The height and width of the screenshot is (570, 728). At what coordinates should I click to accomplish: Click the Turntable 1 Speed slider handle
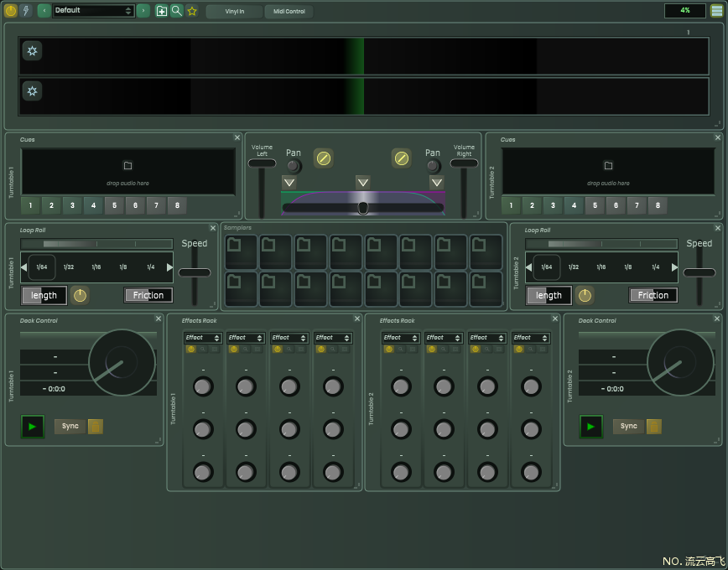point(195,273)
